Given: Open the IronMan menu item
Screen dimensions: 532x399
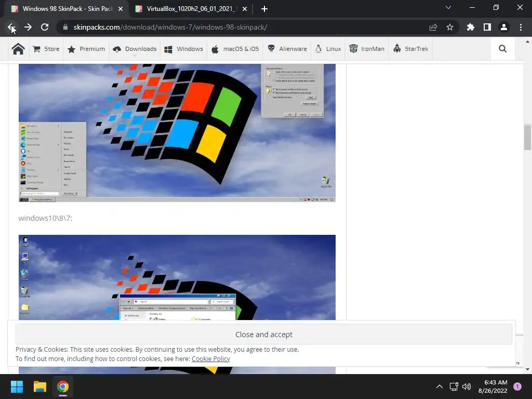Looking at the screenshot, I should [366, 49].
